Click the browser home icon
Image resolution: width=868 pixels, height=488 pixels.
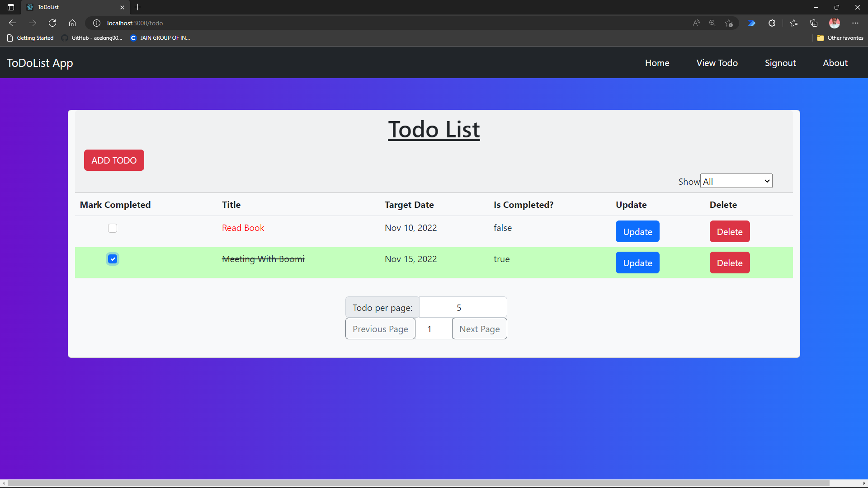point(72,23)
